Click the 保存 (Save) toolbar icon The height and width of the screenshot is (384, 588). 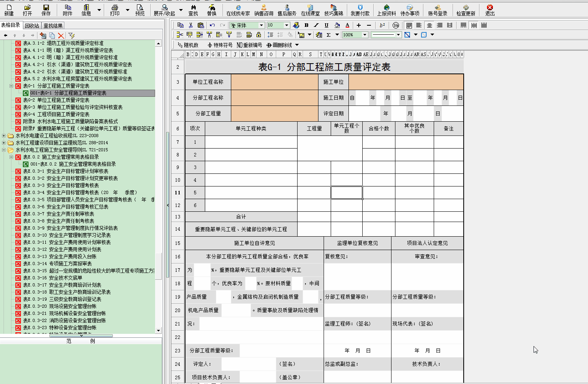(x=46, y=10)
